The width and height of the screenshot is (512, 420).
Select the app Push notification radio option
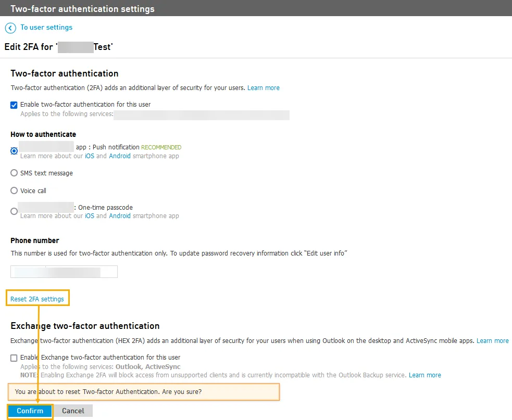pyautogui.click(x=14, y=151)
